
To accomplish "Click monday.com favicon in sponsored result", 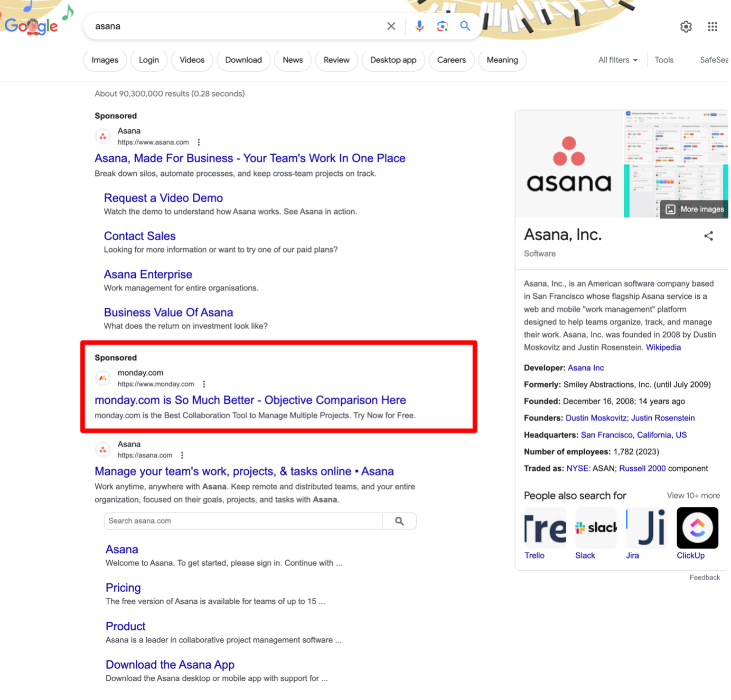I will coord(103,378).
